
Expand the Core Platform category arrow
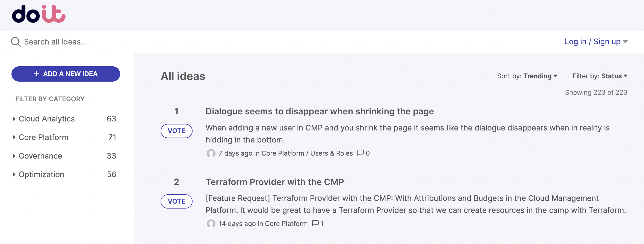click(x=14, y=137)
